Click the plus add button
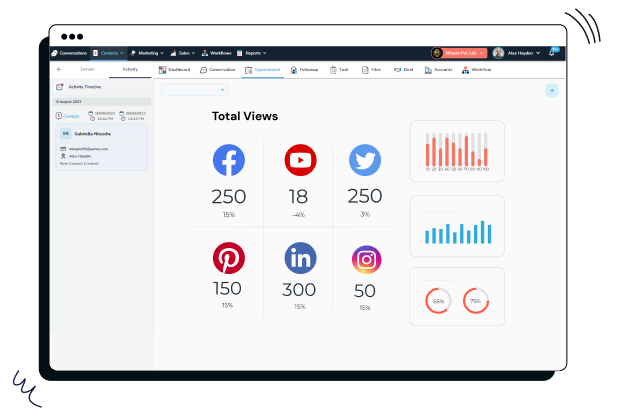 552,90
